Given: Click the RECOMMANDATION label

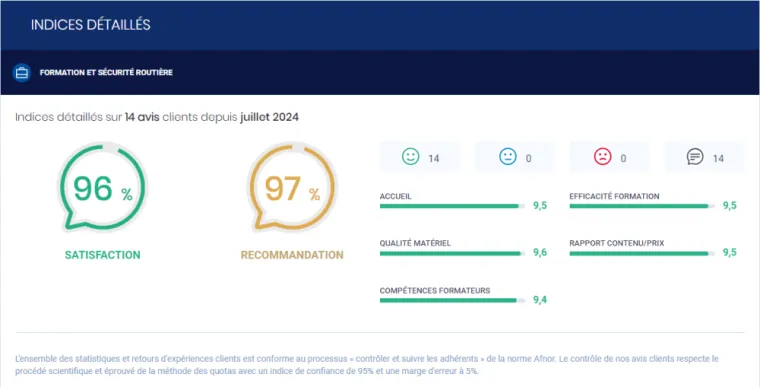Looking at the screenshot, I should [x=292, y=255].
